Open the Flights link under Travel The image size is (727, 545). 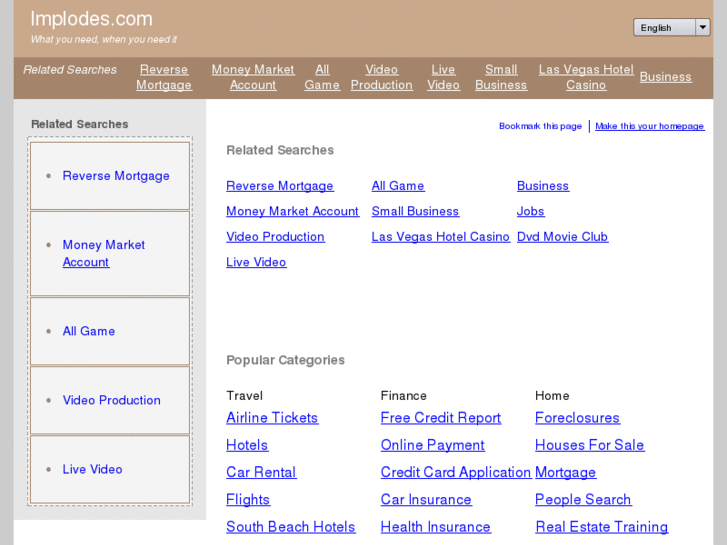pyautogui.click(x=248, y=500)
